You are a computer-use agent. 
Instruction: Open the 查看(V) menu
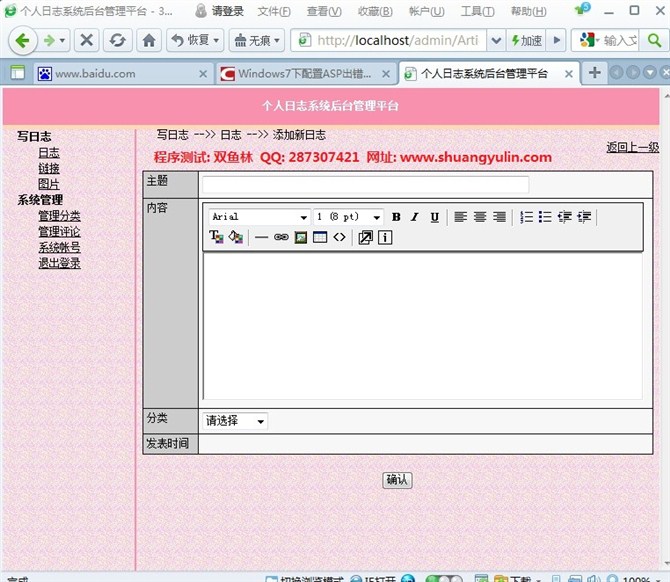click(324, 12)
